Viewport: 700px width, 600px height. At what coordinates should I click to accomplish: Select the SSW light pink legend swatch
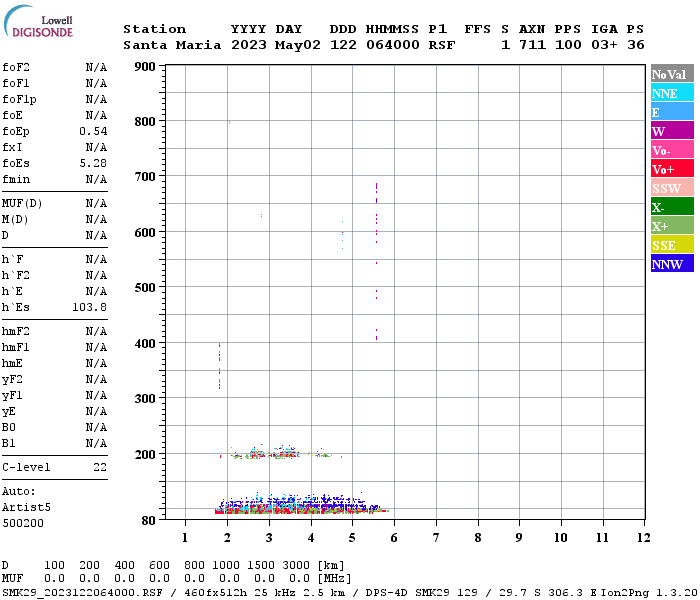click(672, 188)
